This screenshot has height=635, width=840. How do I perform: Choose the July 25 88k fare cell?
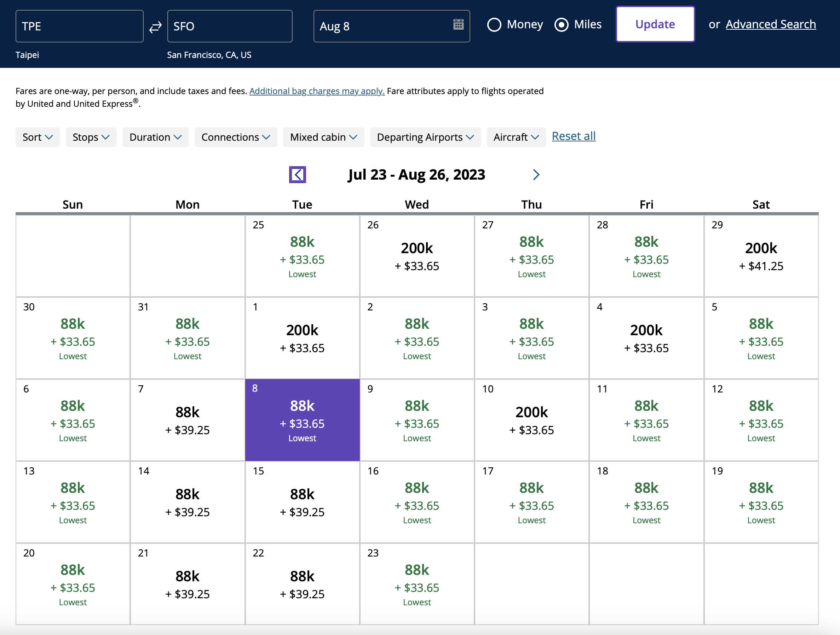coord(302,256)
